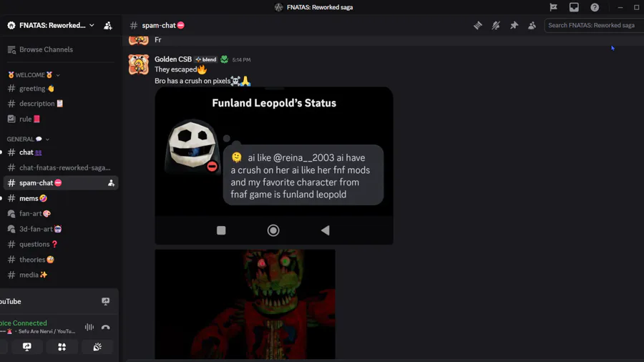This screenshot has width=644, height=362.
Task: Open soundboard icon in voice panel
Action: [97, 347]
